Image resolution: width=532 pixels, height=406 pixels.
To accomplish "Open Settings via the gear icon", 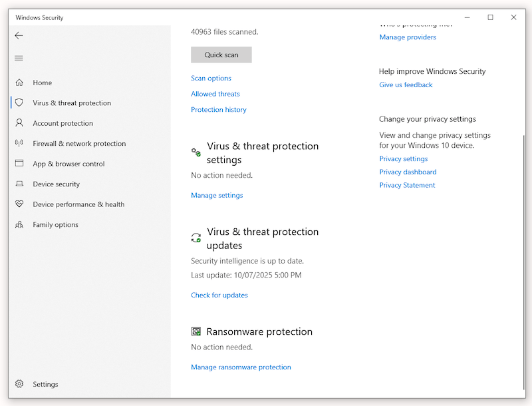I will [19, 384].
